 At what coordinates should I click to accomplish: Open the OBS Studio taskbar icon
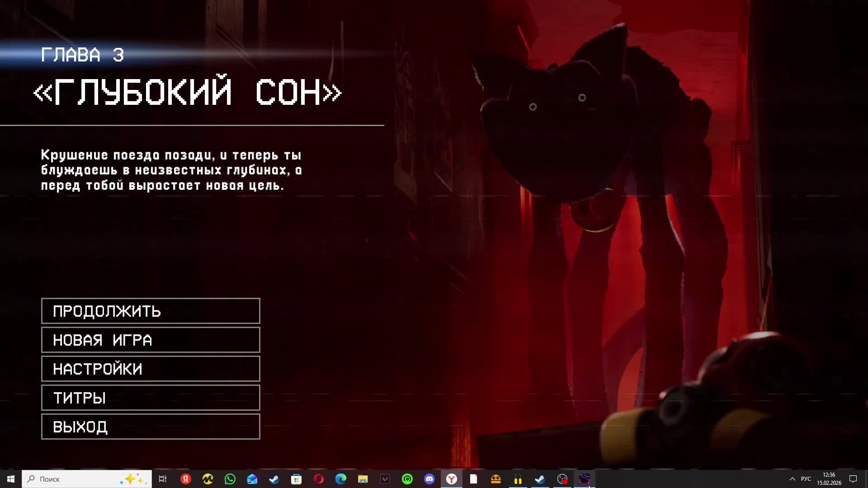562,479
